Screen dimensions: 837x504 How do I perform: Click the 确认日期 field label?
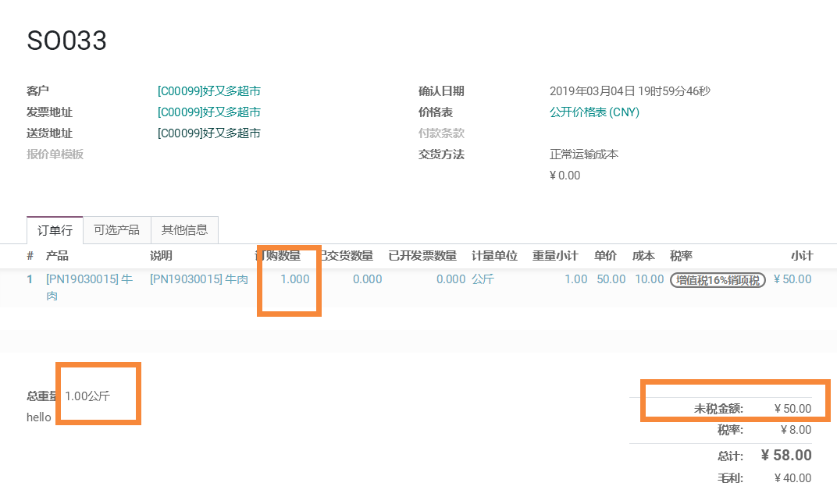441,91
